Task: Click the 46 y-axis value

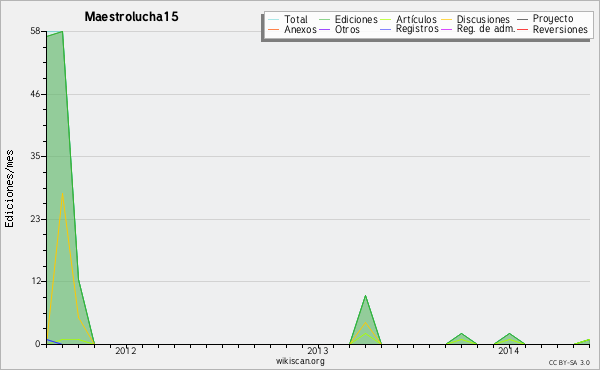Action: pyautogui.click(x=35, y=94)
